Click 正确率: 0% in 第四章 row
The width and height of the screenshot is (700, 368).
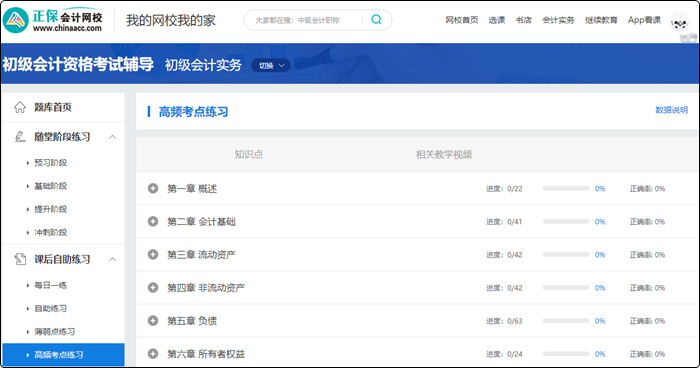647,288
